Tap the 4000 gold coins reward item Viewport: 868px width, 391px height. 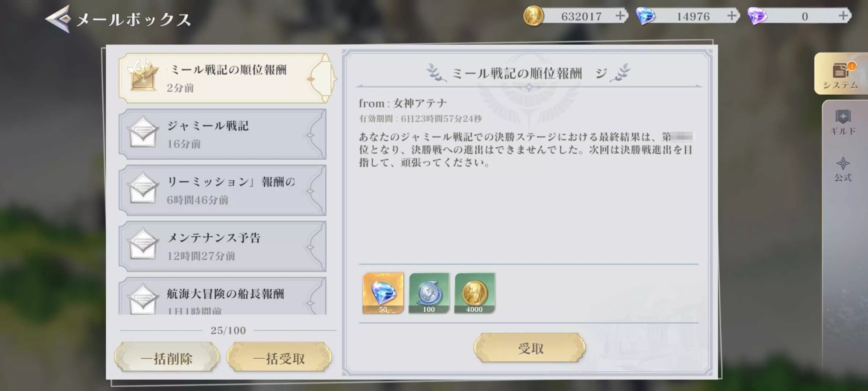pos(475,293)
